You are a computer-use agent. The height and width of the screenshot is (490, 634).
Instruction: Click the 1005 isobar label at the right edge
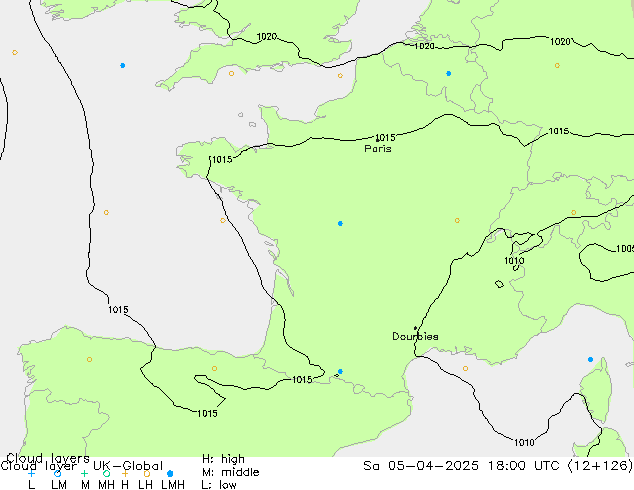(625, 249)
